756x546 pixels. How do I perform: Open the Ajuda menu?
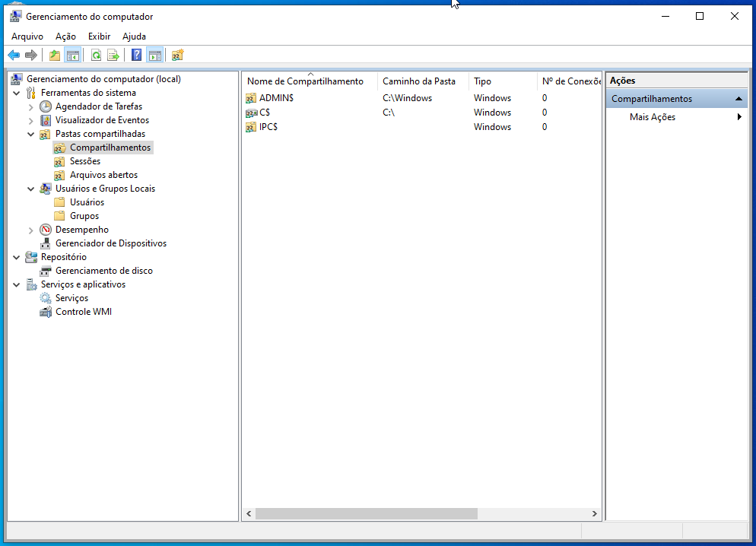pos(134,37)
